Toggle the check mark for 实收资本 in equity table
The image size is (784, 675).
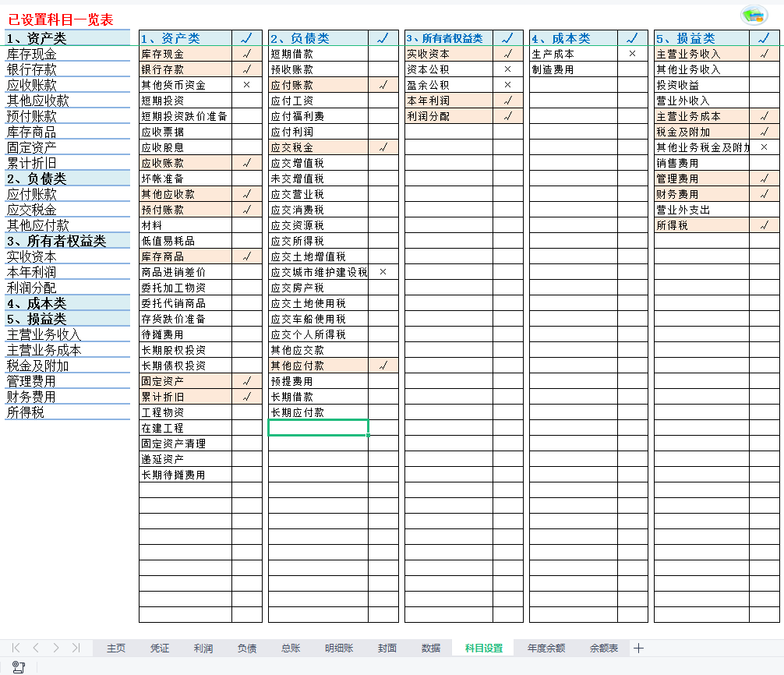(x=507, y=54)
